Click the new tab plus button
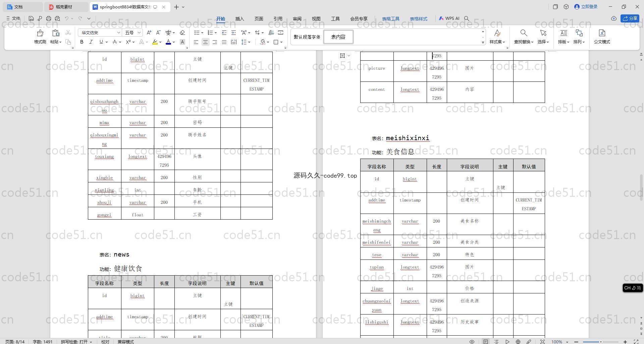Screen dimensions: 644x344 click(176, 7)
